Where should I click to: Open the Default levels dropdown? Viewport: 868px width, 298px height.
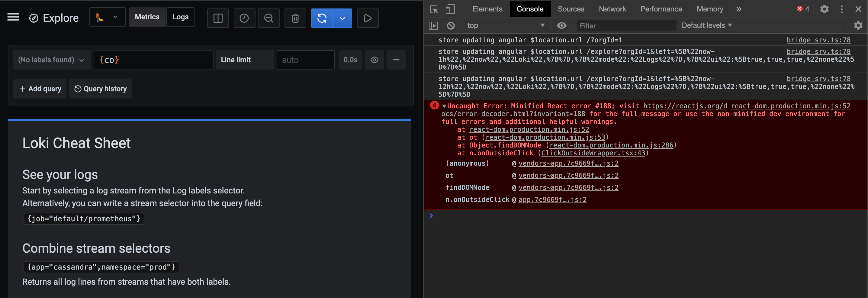tap(707, 26)
